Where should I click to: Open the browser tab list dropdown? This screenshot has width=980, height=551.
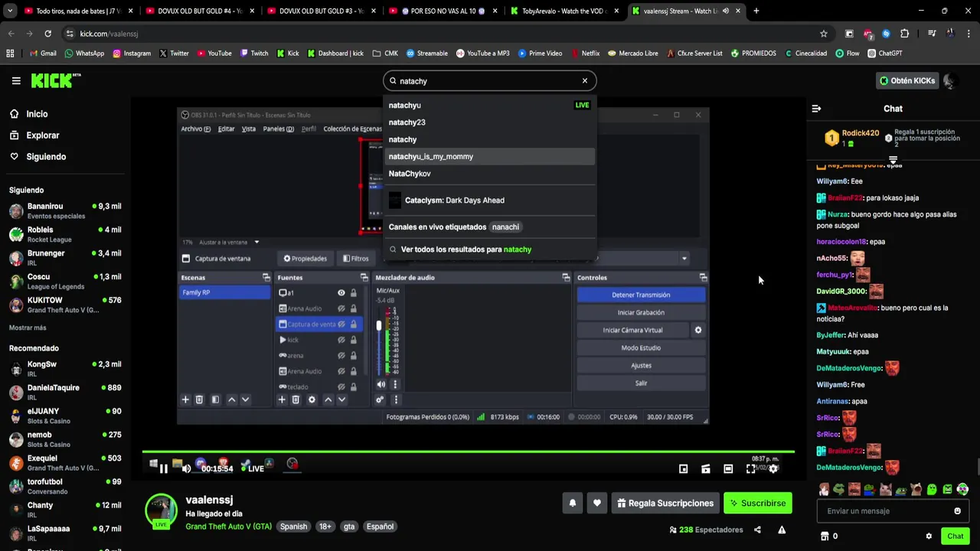[x=10, y=11]
